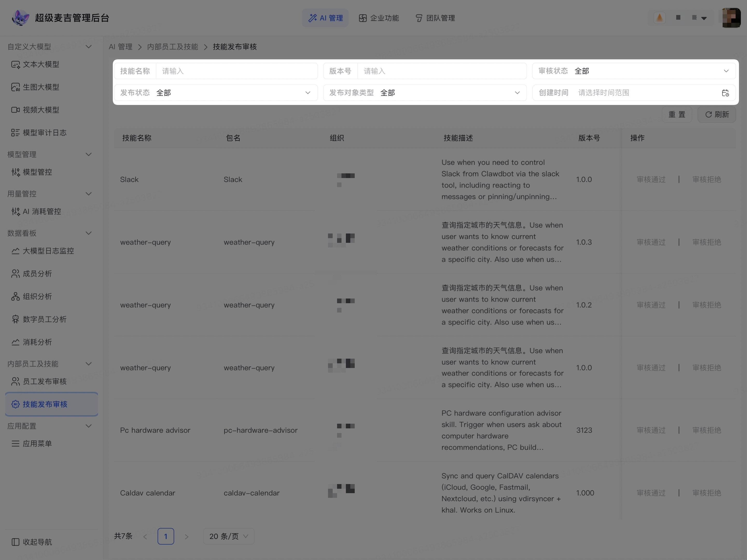Focus the 版本号 input field
747x560 pixels.
[x=442, y=71]
